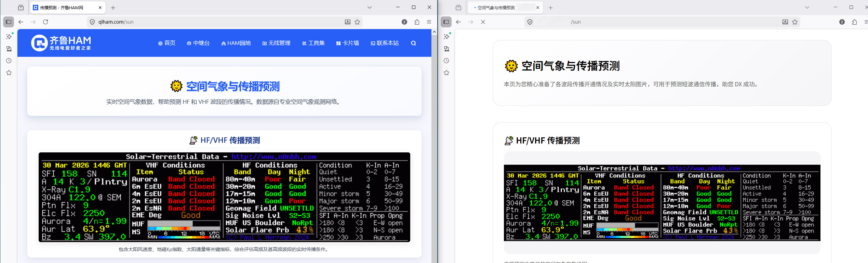The width and height of the screenshot is (868, 263).
Task: Open extensions menu in left browser
Action: pyautogui.click(x=417, y=22)
